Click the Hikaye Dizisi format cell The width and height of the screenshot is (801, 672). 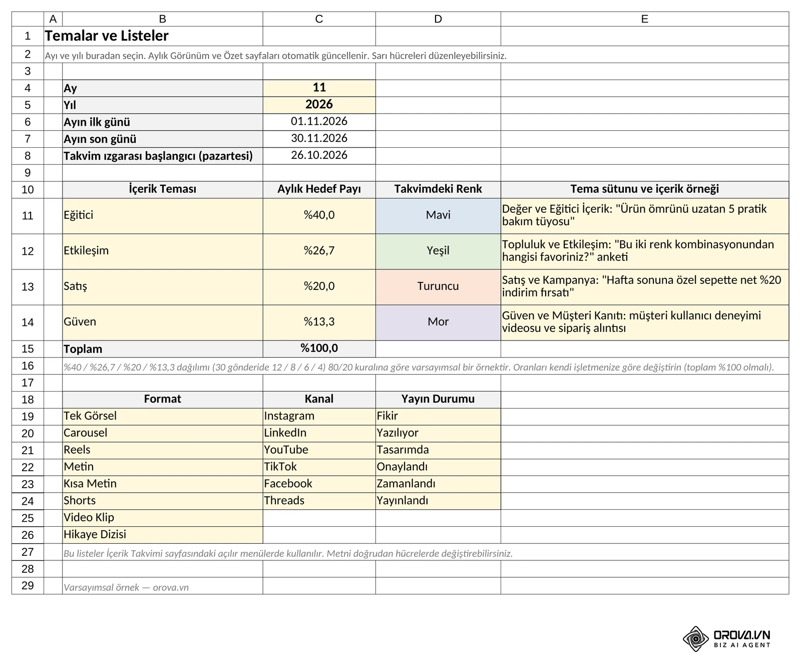(x=163, y=535)
